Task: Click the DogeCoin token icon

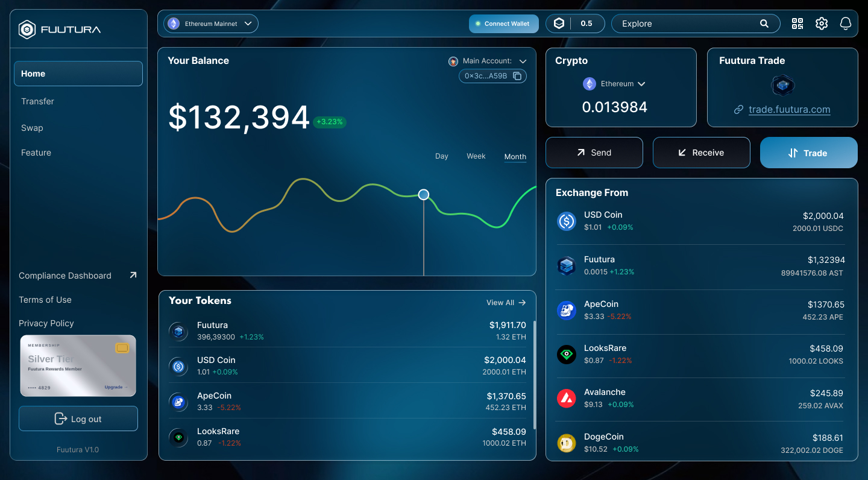Action: [567, 443]
